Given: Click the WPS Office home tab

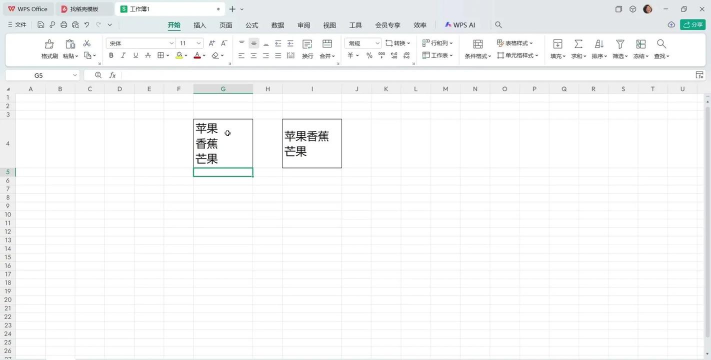Looking at the screenshot, I should (28, 9).
